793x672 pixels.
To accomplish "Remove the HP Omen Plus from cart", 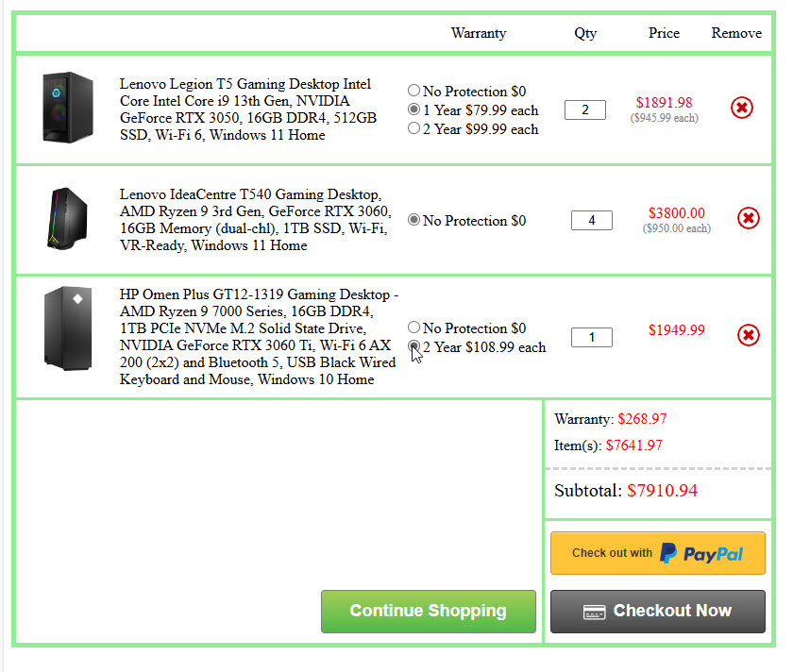I will (748, 335).
